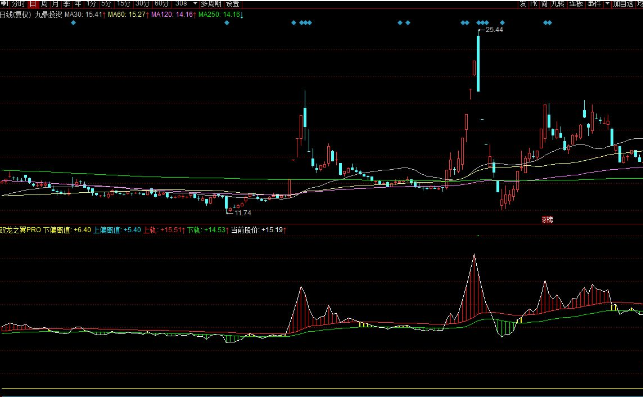Switch chart to 5分 interval

(106, 4)
